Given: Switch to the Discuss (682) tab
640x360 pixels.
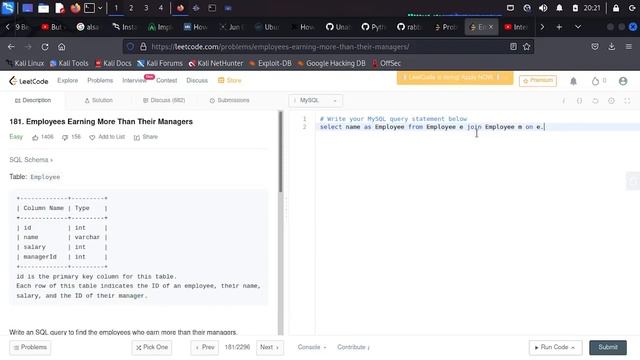Looking at the screenshot, I should 164,100.
